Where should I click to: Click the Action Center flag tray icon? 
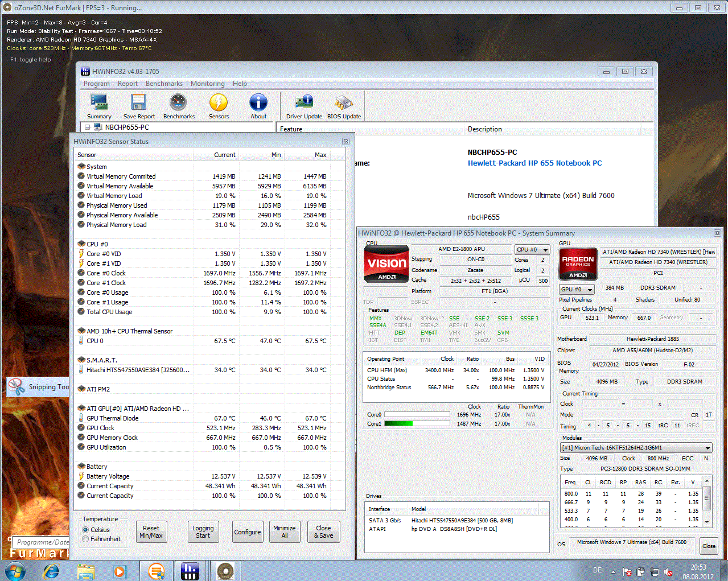(627, 572)
